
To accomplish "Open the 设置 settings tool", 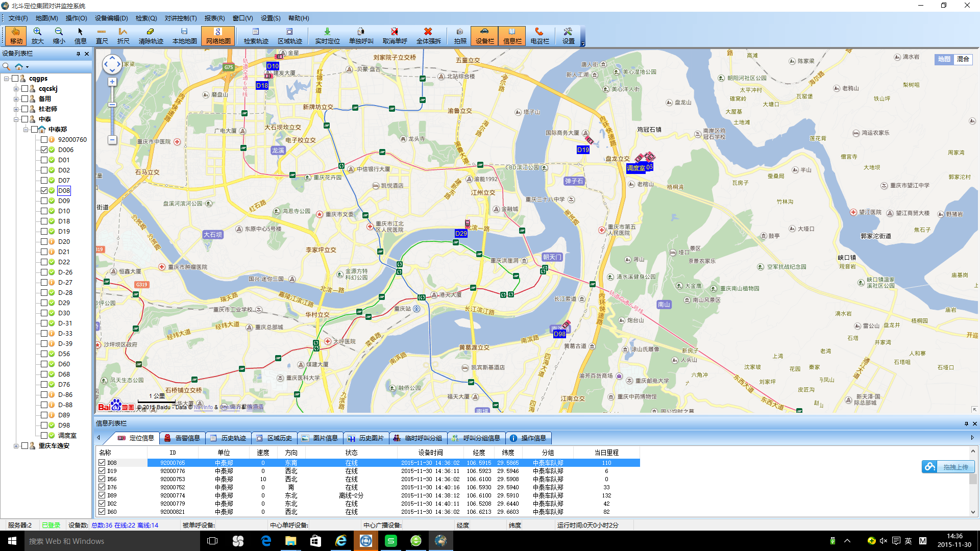I will pyautogui.click(x=568, y=36).
